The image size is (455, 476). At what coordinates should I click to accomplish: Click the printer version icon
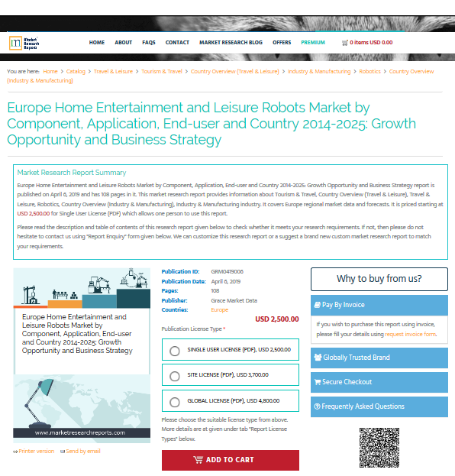click(15, 452)
